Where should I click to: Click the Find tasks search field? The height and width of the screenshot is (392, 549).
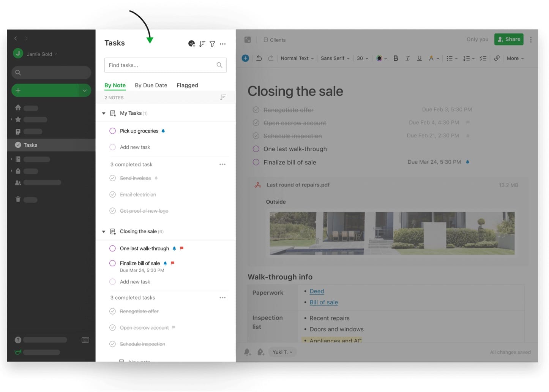[161, 65]
